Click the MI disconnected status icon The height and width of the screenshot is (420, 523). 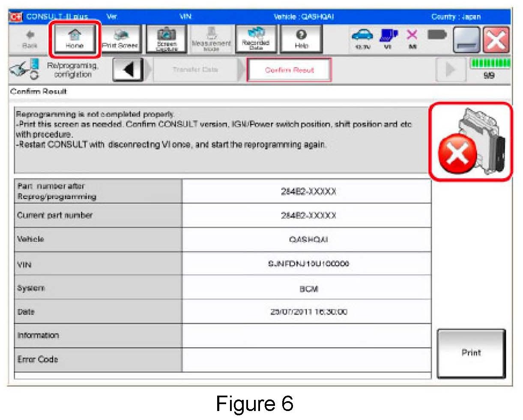[x=412, y=39]
